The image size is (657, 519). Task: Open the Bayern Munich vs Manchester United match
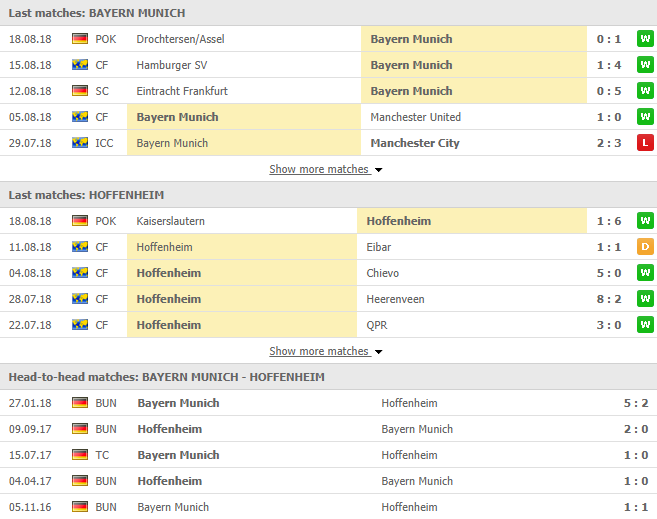(x=328, y=117)
